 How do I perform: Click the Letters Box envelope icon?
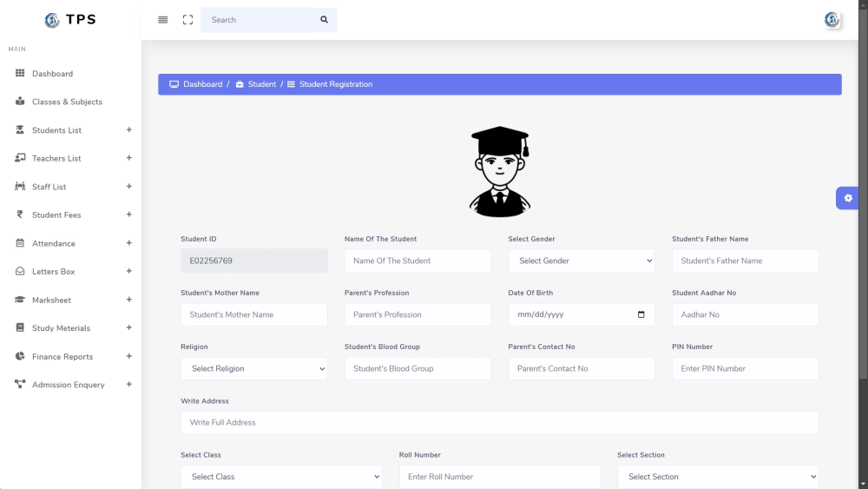coord(20,271)
